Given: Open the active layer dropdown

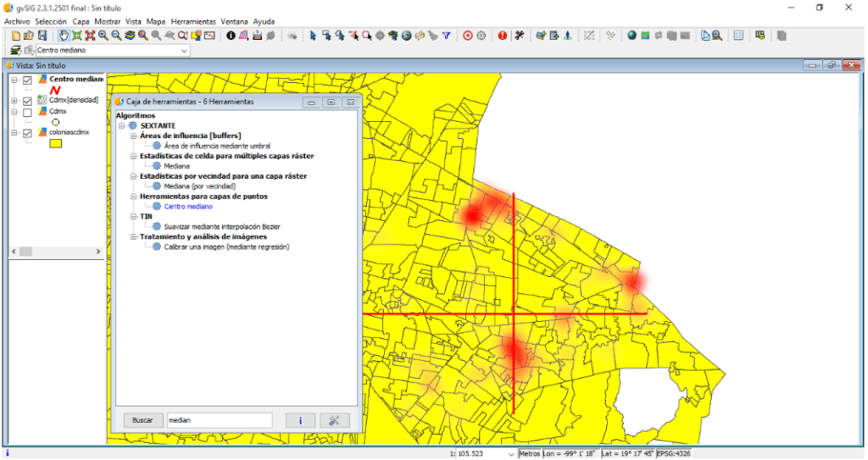Looking at the screenshot, I should pyautogui.click(x=185, y=51).
